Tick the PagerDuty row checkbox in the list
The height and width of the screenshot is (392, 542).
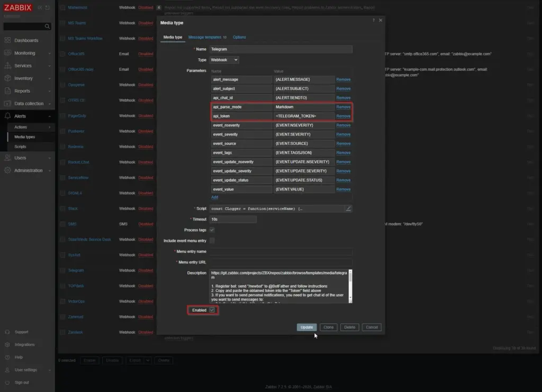click(x=62, y=116)
